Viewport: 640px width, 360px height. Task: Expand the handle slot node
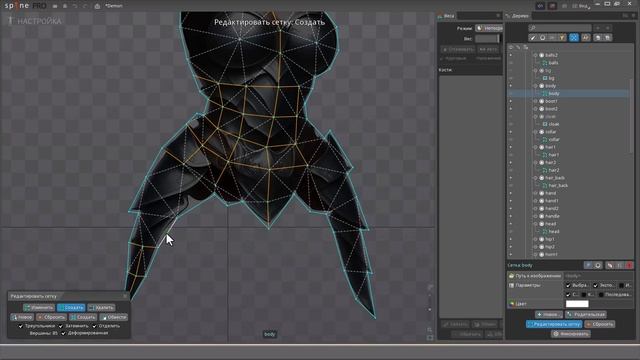click(535, 216)
